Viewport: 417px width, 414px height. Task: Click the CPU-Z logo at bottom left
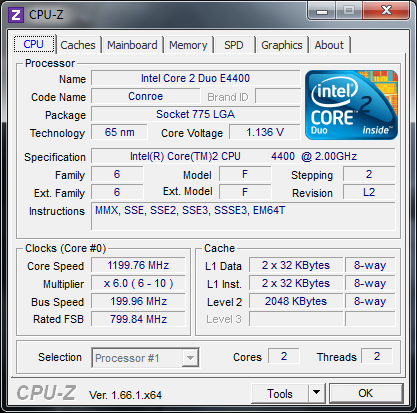point(46,393)
